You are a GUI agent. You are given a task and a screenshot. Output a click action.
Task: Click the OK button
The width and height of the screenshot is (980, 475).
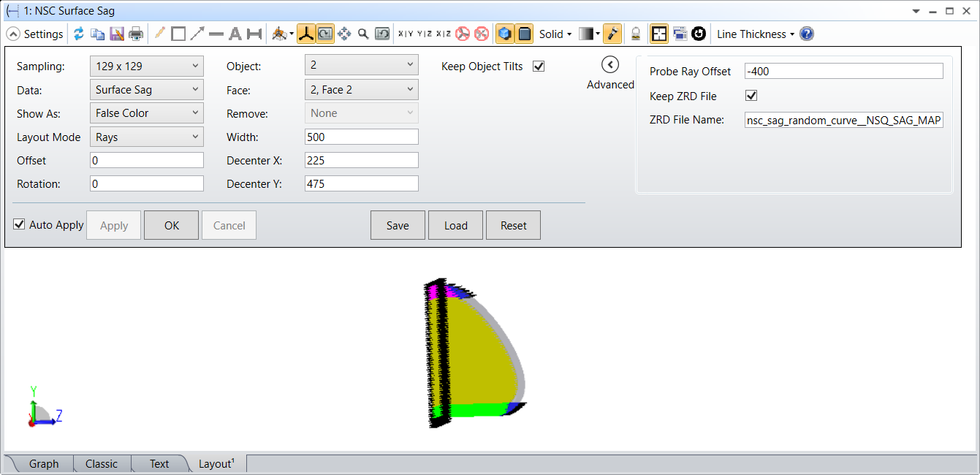coord(172,225)
